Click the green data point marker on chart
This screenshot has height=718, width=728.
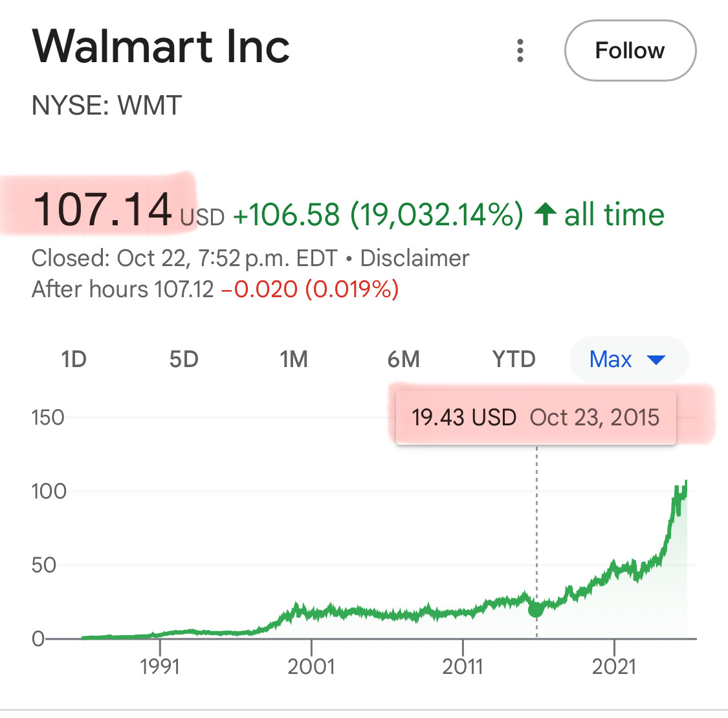pos(536,609)
